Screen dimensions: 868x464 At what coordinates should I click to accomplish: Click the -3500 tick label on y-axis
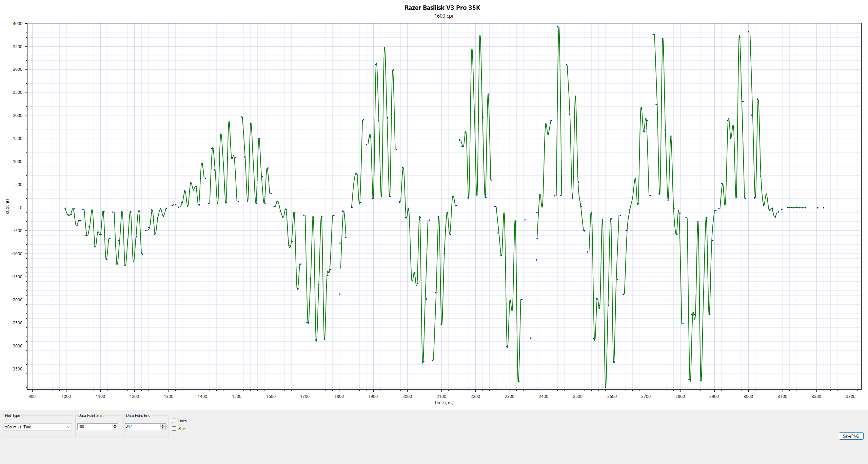coord(17,369)
